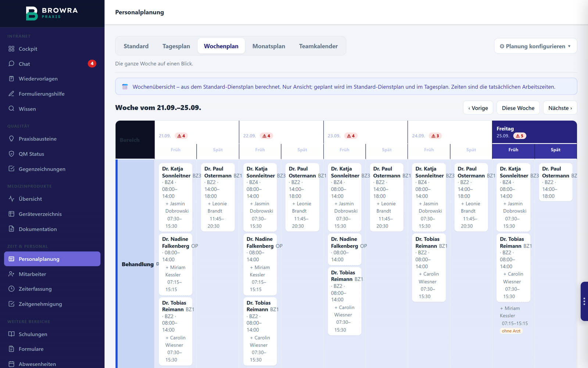
Task: Open Chat via its speech bubble icon
Action: (x=11, y=64)
